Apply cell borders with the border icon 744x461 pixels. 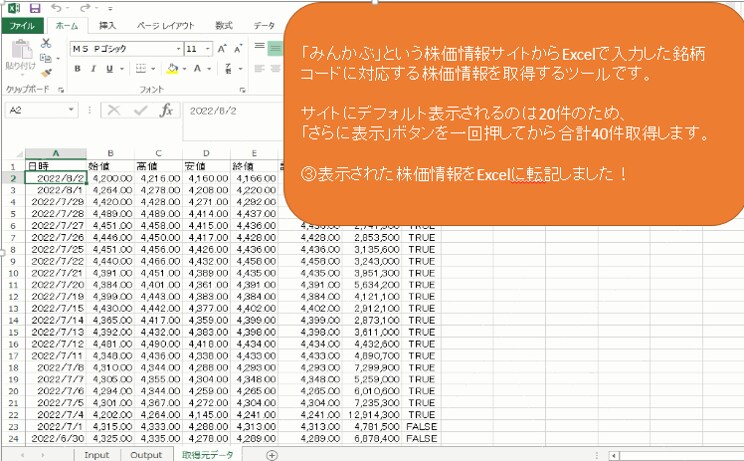tap(141, 69)
